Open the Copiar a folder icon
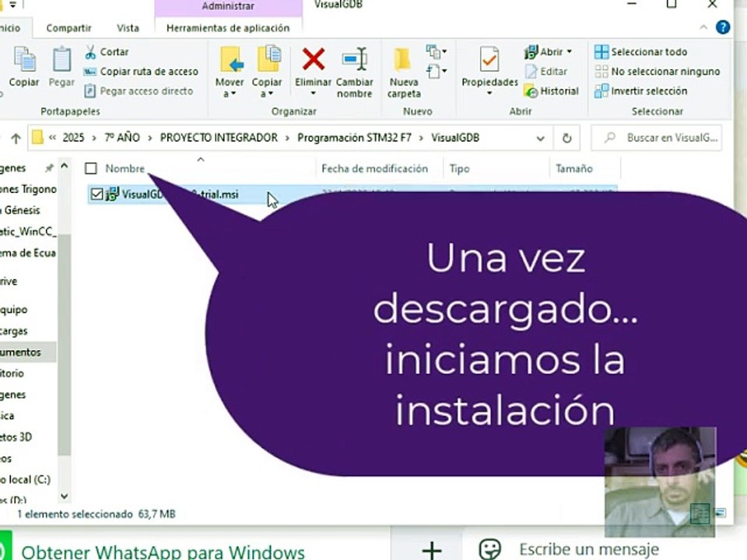 (x=268, y=58)
